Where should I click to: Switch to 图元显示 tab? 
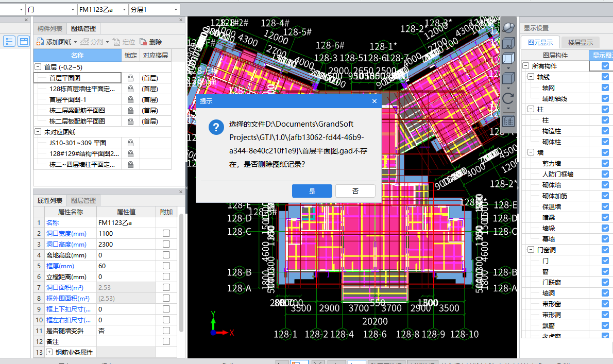[540, 42]
